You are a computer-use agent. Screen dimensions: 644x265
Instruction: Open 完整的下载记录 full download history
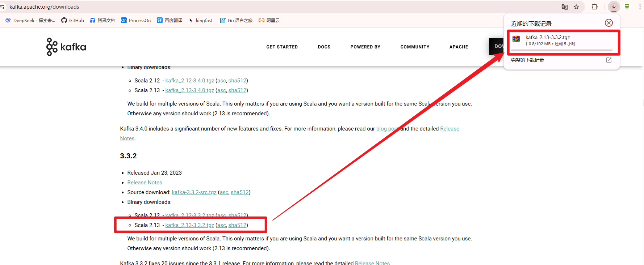pyautogui.click(x=527, y=60)
